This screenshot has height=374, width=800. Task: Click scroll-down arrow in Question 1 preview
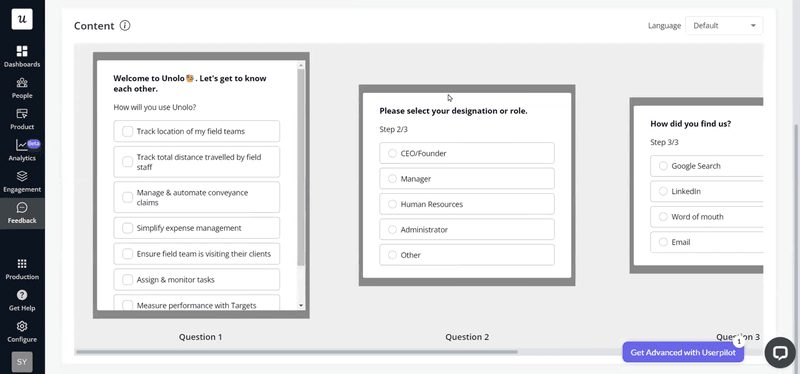[x=301, y=306]
